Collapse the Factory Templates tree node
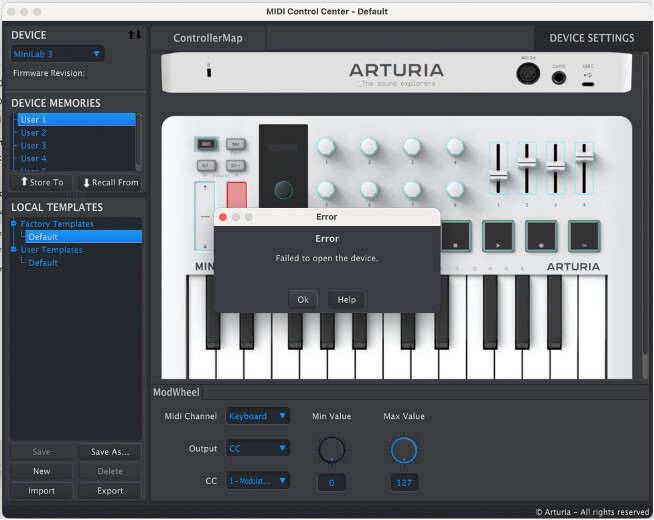Screen dimensions: 654x520 [13, 224]
